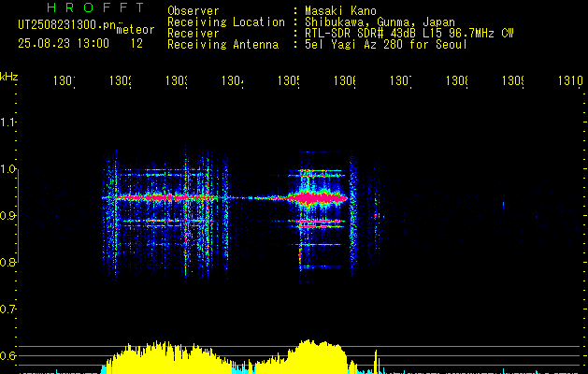This screenshot has width=588, height=374.
Task: Click the 0.7 frequency axis label
Action: tap(7, 309)
